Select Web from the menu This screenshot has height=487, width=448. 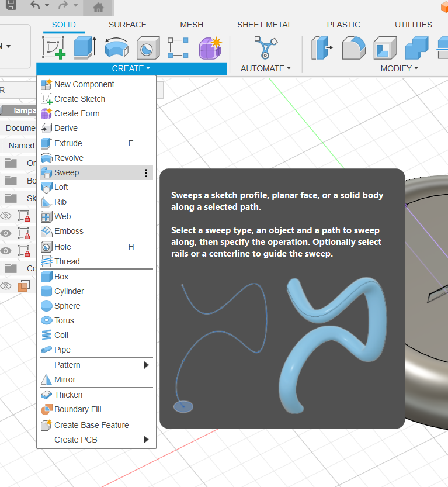tap(96, 216)
